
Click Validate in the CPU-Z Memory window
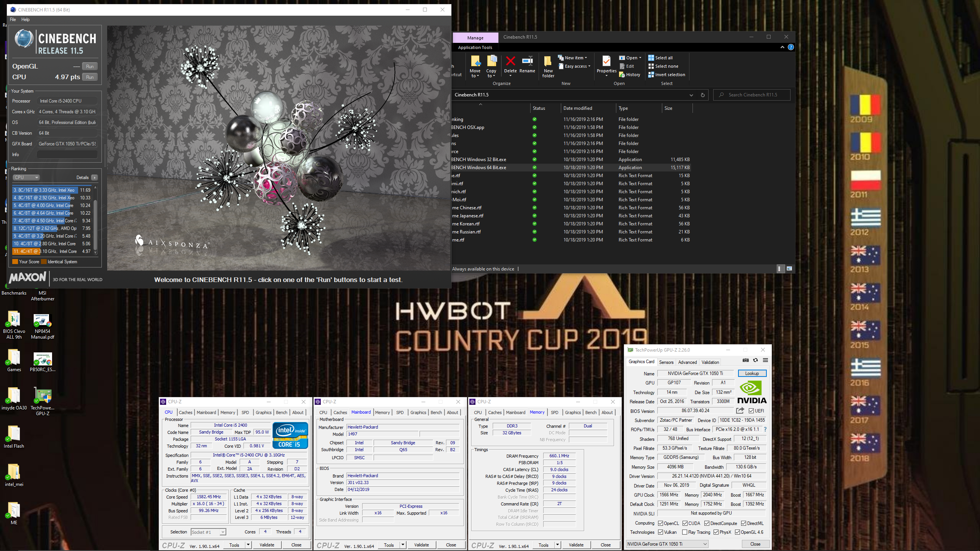576,545
